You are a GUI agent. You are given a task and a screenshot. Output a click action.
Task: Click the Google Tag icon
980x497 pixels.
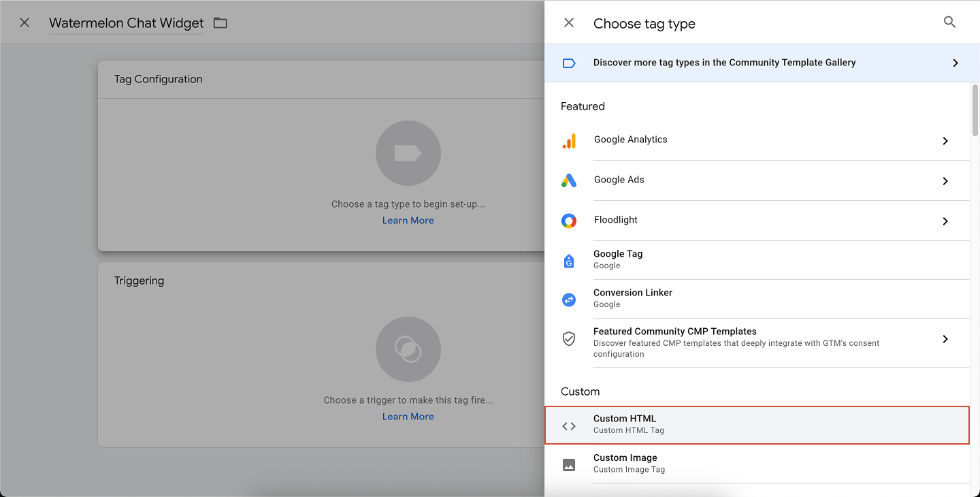569,261
